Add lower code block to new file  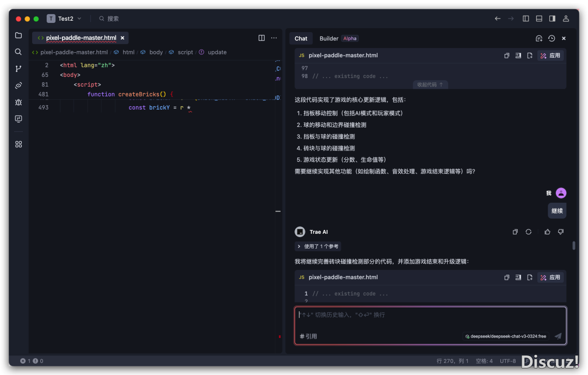(x=530, y=277)
